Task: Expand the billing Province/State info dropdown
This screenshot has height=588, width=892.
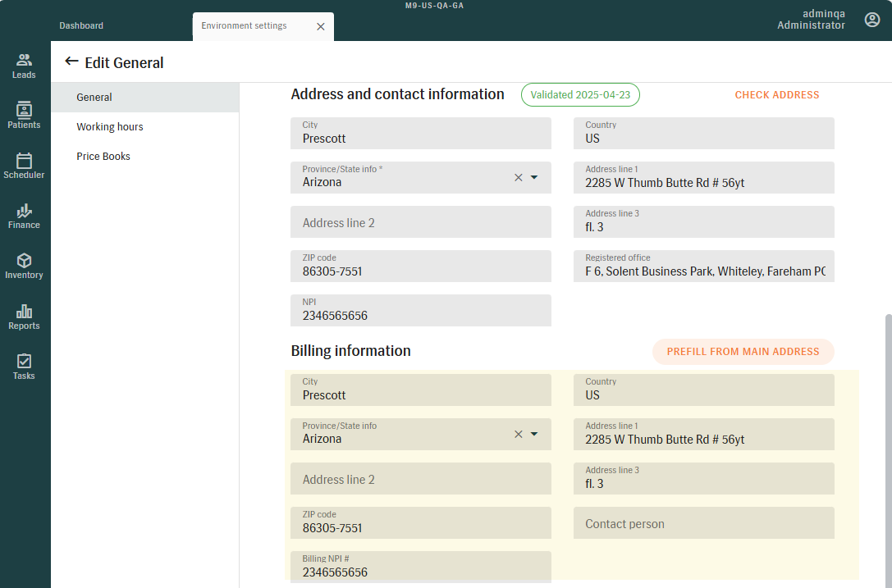Action: click(534, 434)
